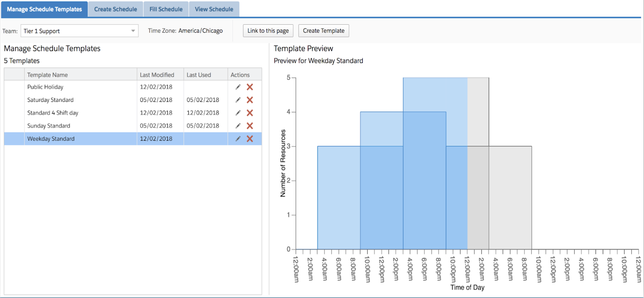
Task: Edit the Standard 4 Shift day template
Action: click(238, 113)
